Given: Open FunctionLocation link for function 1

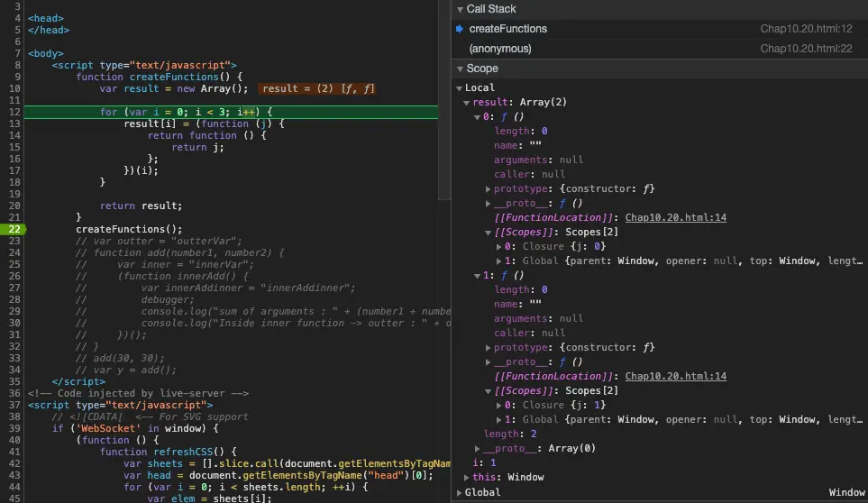Looking at the screenshot, I should tap(675, 376).
